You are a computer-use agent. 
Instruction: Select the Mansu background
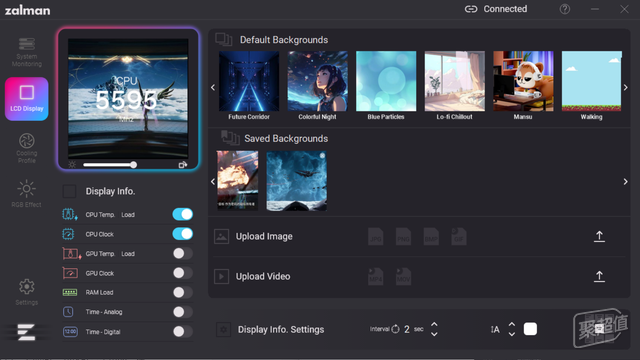pyautogui.click(x=523, y=81)
